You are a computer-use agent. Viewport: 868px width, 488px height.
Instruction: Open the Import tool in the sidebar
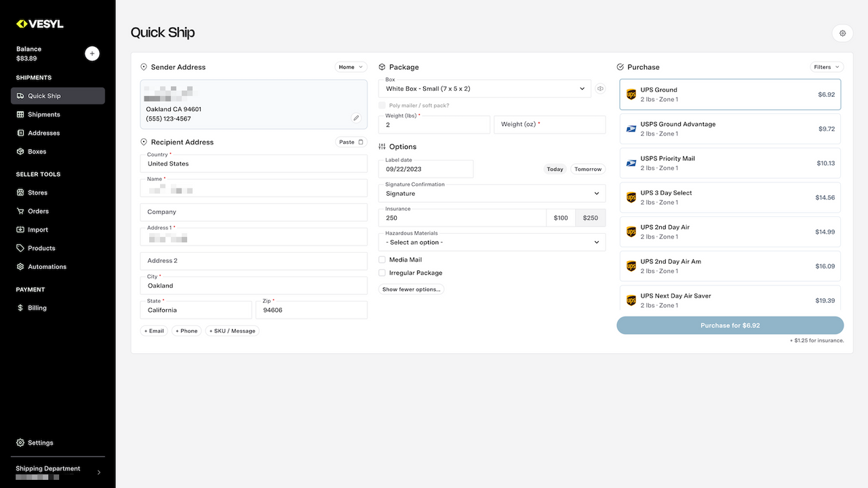tap(36, 229)
